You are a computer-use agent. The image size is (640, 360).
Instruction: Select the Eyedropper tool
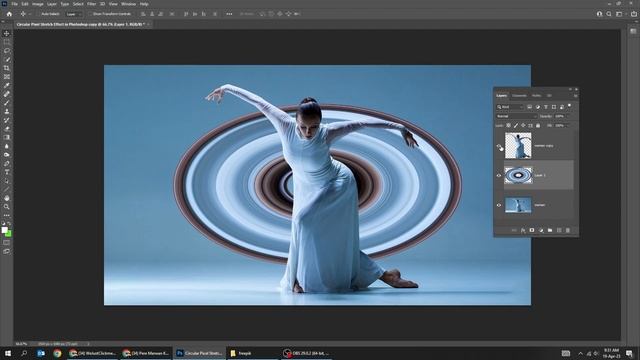7,85
